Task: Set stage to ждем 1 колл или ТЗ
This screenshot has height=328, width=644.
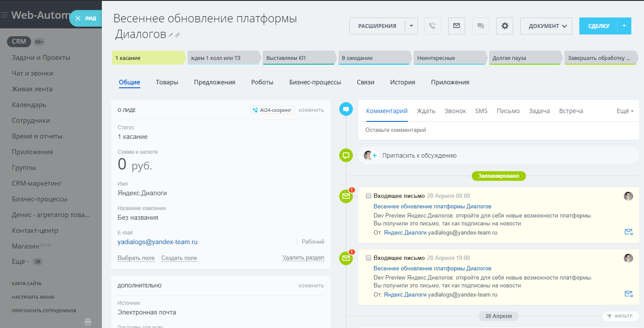Action: (x=224, y=58)
